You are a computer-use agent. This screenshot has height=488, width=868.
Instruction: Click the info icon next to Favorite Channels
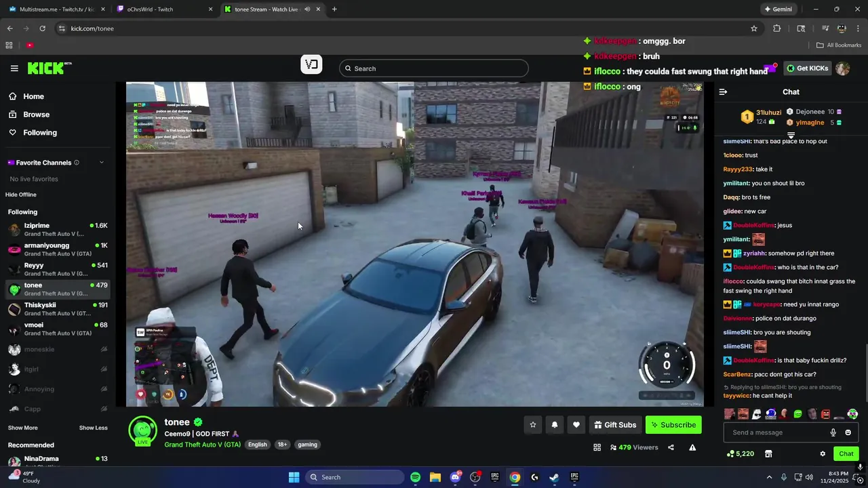point(77,163)
